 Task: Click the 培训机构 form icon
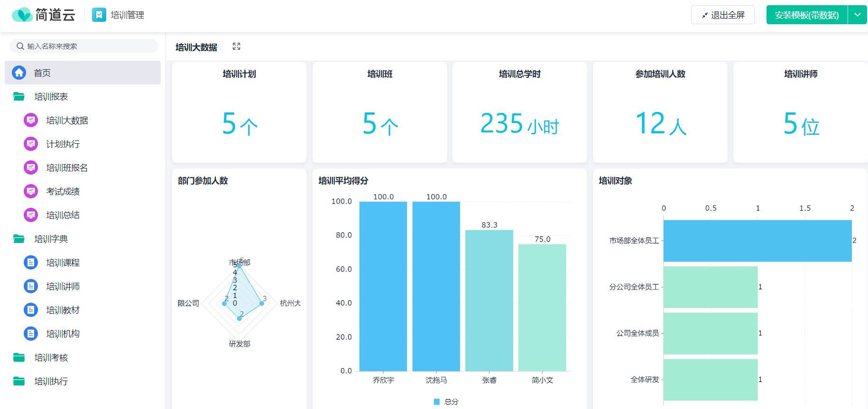coord(31,334)
